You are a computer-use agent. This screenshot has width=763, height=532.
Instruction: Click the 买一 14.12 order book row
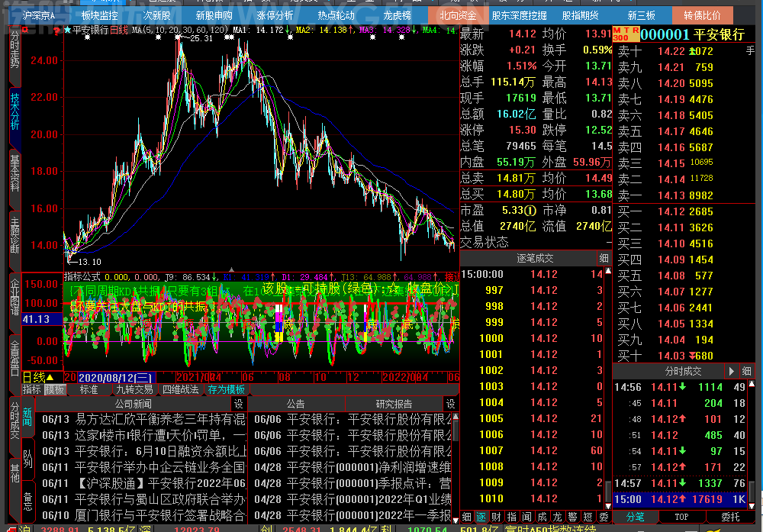tap(683, 211)
